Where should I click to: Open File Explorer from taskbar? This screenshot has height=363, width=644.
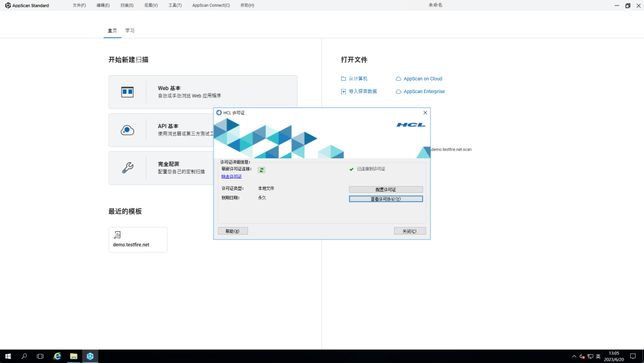tap(73, 356)
